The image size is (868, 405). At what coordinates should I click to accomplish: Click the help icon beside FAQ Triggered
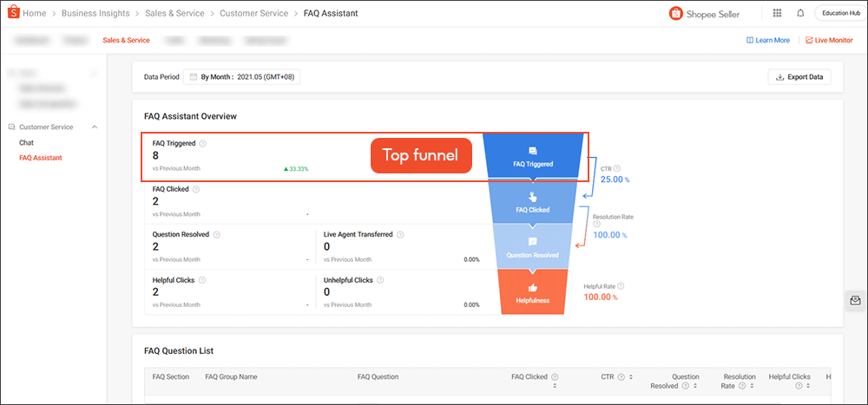(202, 143)
